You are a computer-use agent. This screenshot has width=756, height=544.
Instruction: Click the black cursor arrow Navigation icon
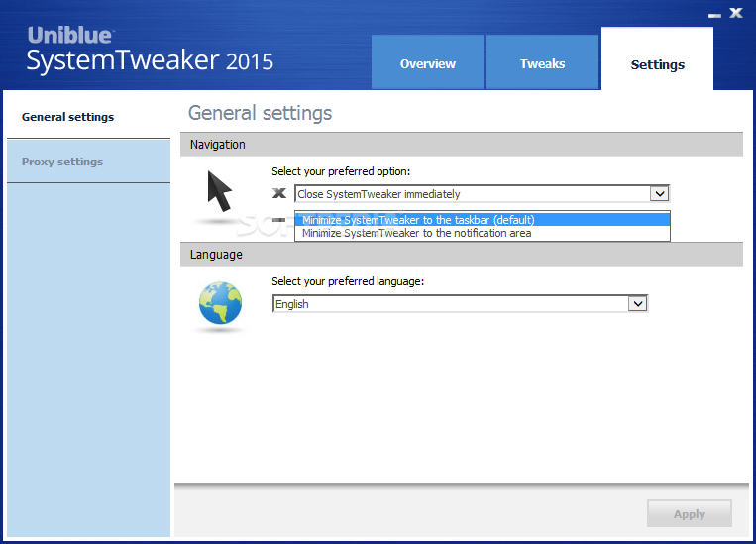coord(220,191)
